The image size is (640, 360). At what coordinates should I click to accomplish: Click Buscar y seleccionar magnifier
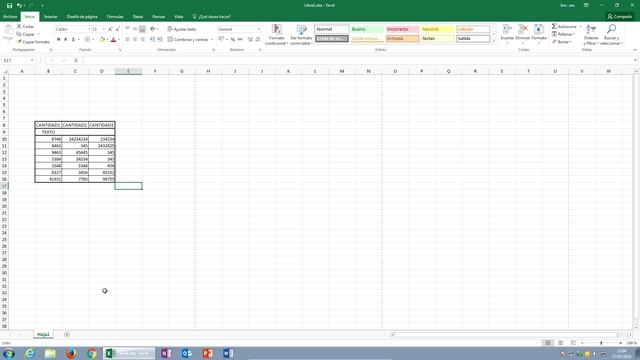point(611,30)
